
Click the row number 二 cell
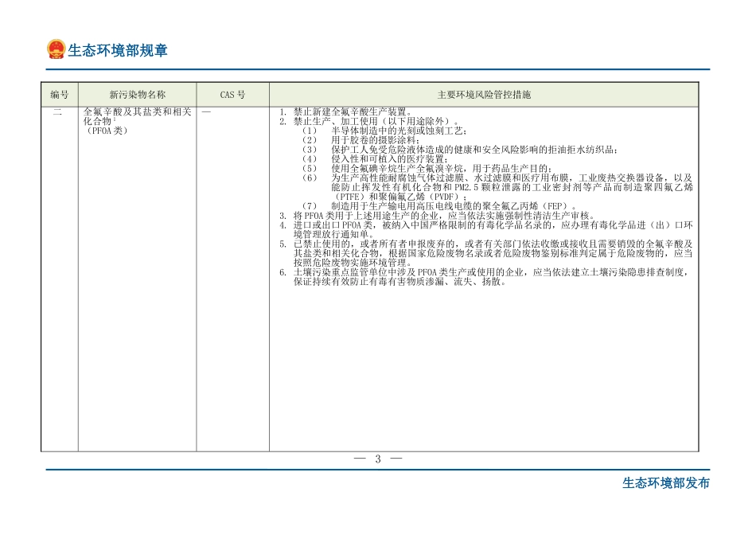tap(57, 112)
